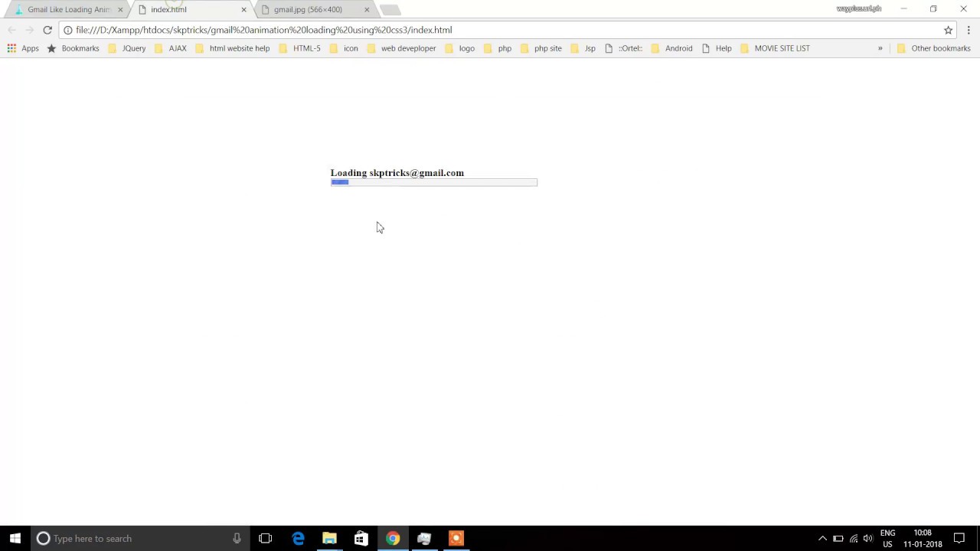Close the index.html tab
Image resolution: width=980 pixels, height=551 pixels.
[x=244, y=10]
